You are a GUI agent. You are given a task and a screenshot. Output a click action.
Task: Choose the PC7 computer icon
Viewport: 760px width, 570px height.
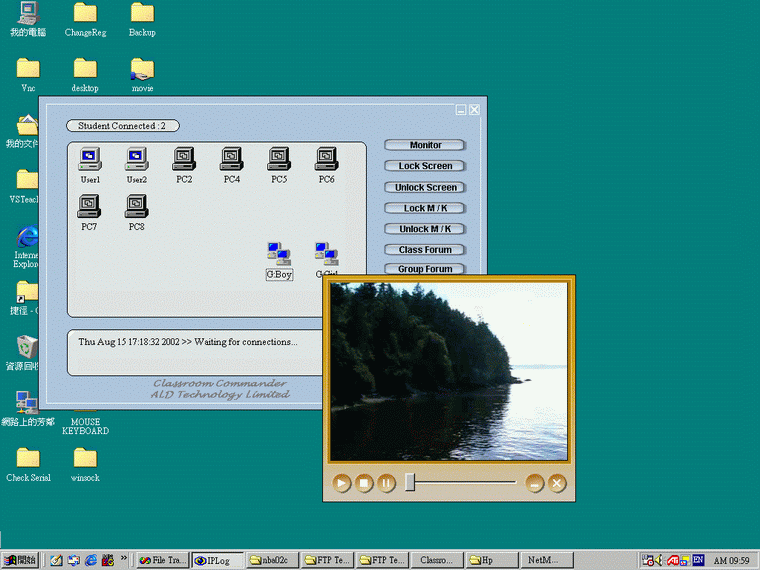89,206
